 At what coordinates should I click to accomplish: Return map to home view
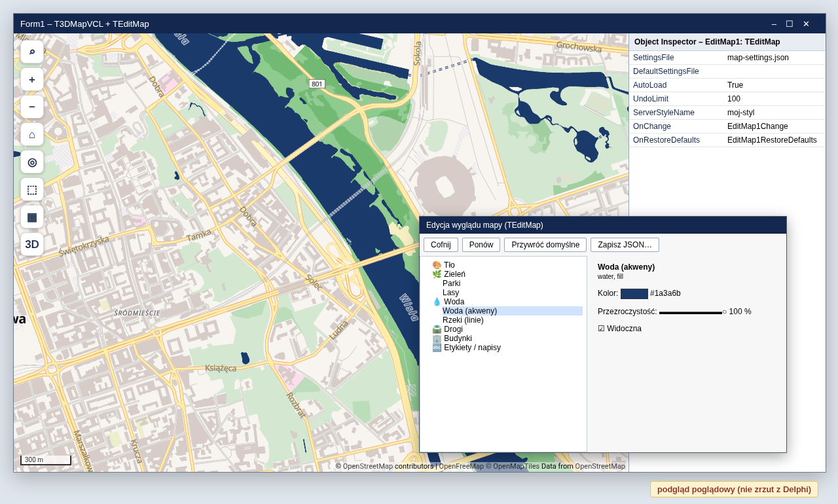tap(32, 134)
